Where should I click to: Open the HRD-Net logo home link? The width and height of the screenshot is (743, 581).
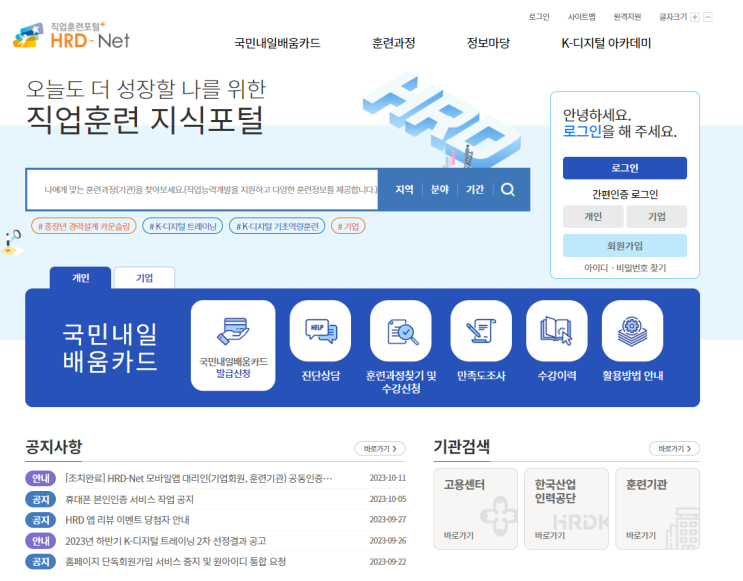pos(71,36)
